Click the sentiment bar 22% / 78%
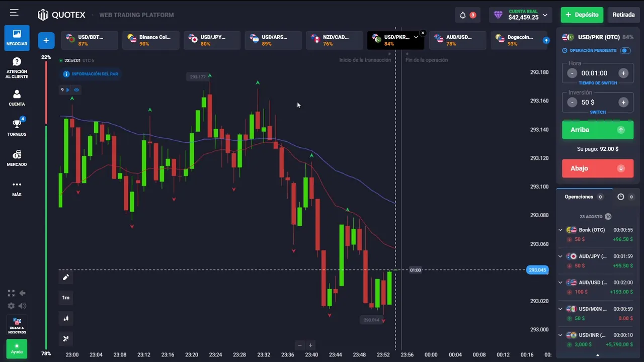 click(46, 205)
